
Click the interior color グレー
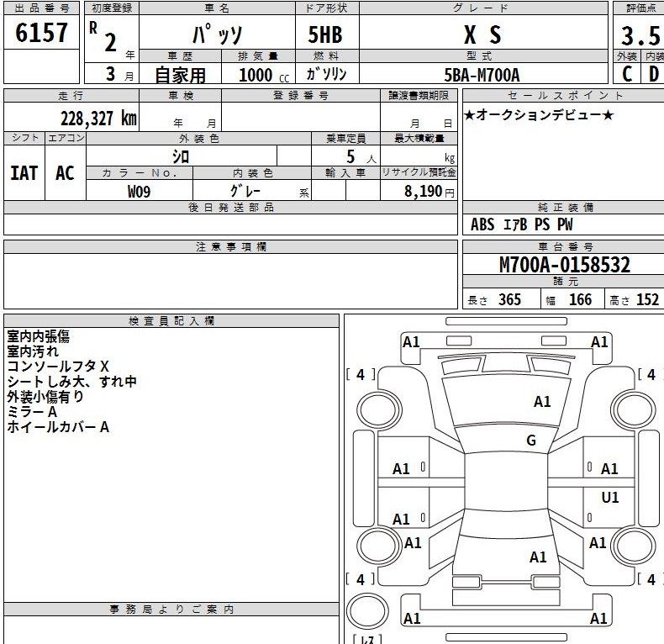245,191
